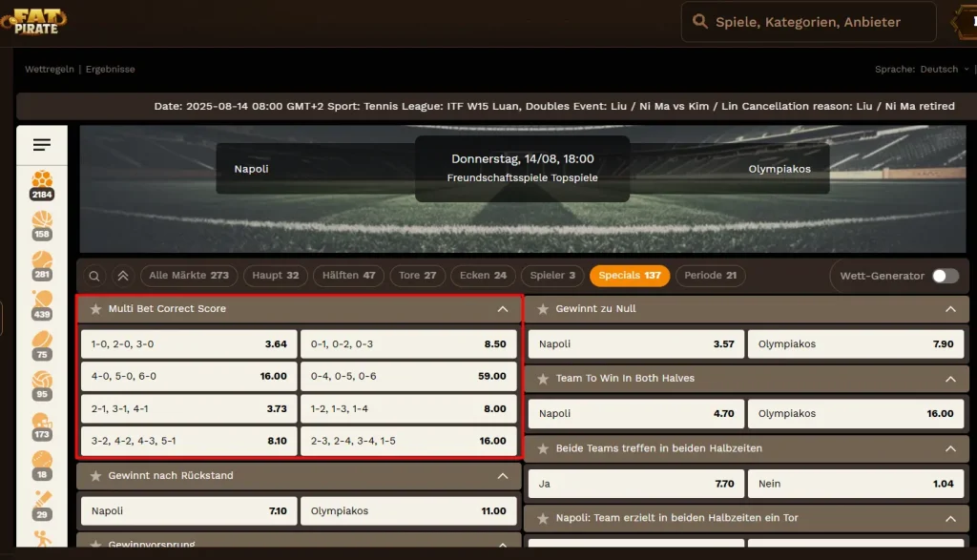The height and width of the screenshot is (560, 977).
Task: Collapse Napoli: Team erzielt in beiden Halbzeiten
Action: click(x=950, y=518)
